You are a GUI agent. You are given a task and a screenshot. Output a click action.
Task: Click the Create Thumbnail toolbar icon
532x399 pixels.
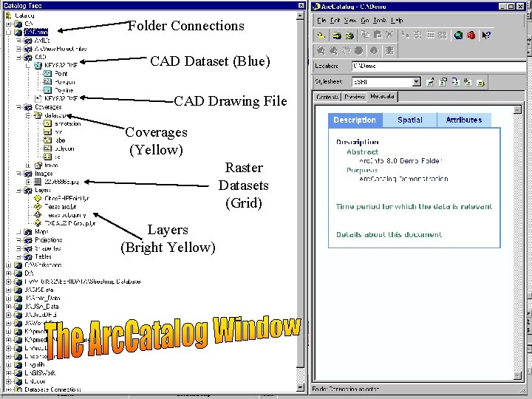click(x=389, y=50)
